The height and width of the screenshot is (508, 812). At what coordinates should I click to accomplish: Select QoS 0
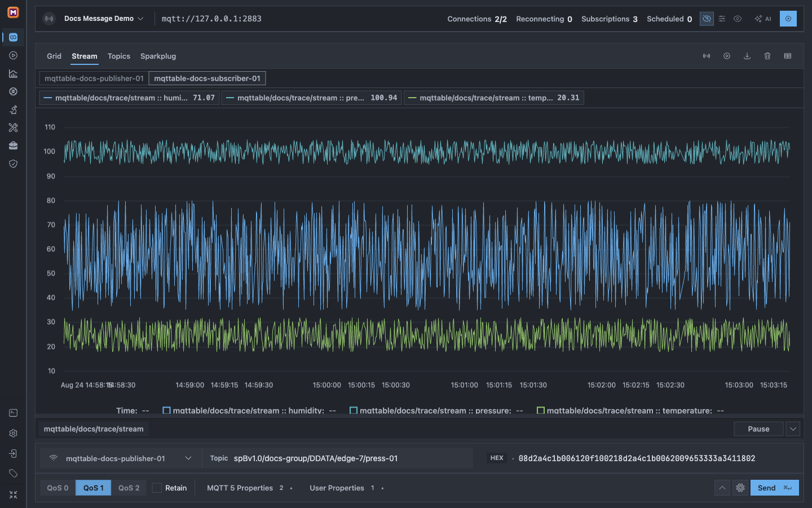coord(58,488)
